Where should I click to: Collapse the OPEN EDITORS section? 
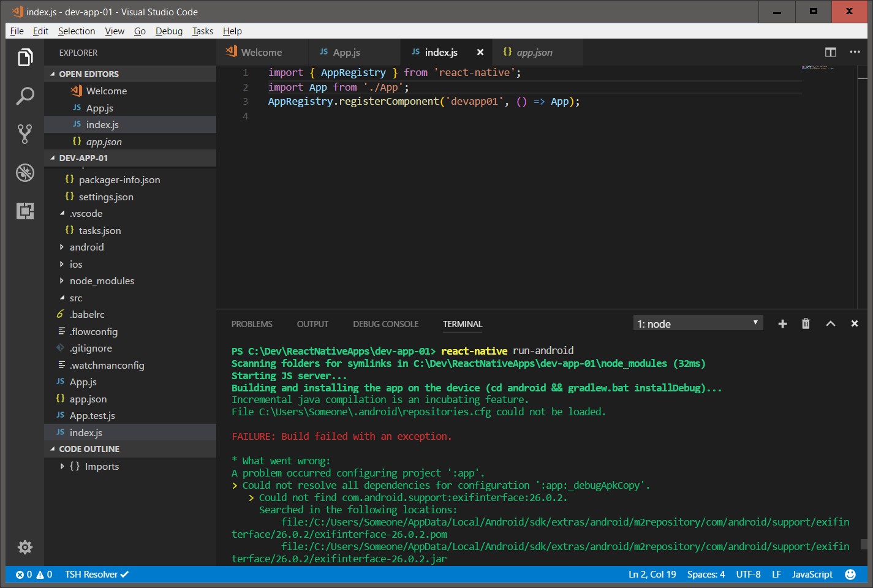coord(130,74)
